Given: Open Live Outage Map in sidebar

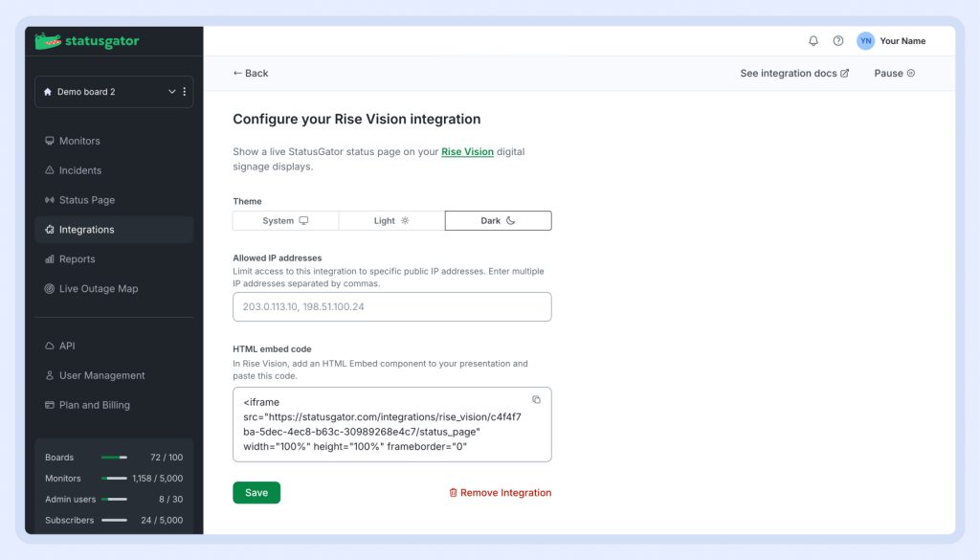Looking at the screenshot, I should pyautogui.click(x=114, y=289).
